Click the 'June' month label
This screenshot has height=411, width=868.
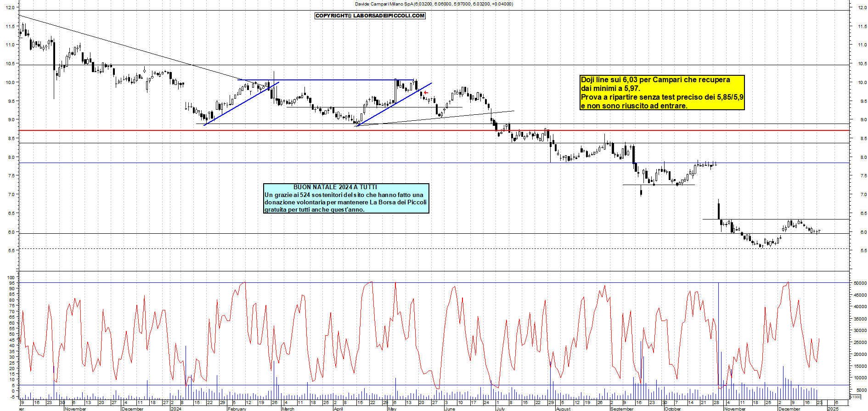point(450,409)
